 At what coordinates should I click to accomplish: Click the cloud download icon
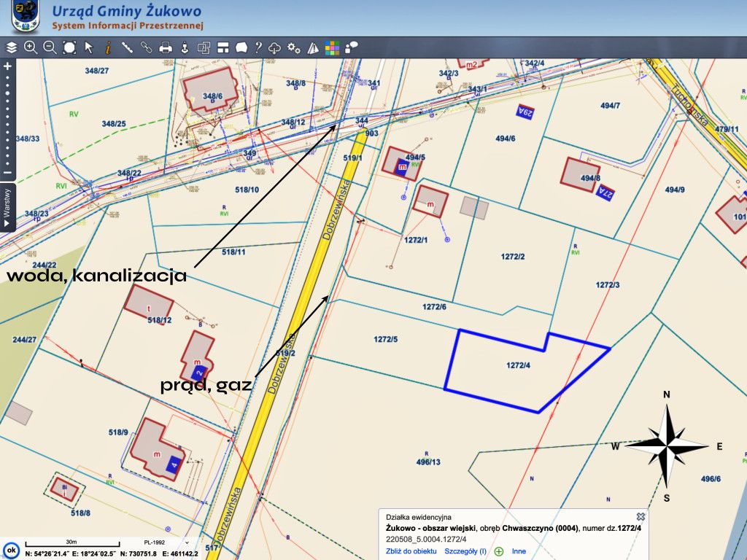275,47
